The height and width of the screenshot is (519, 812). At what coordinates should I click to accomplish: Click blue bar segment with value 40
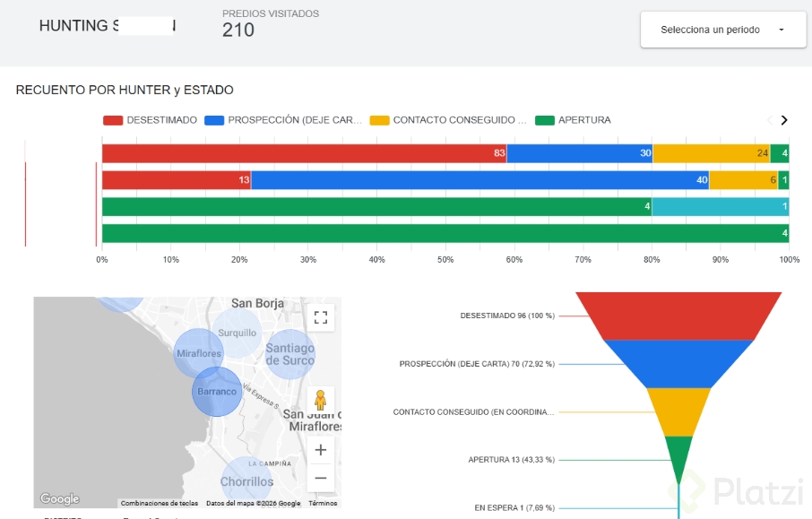click(480, 180)
